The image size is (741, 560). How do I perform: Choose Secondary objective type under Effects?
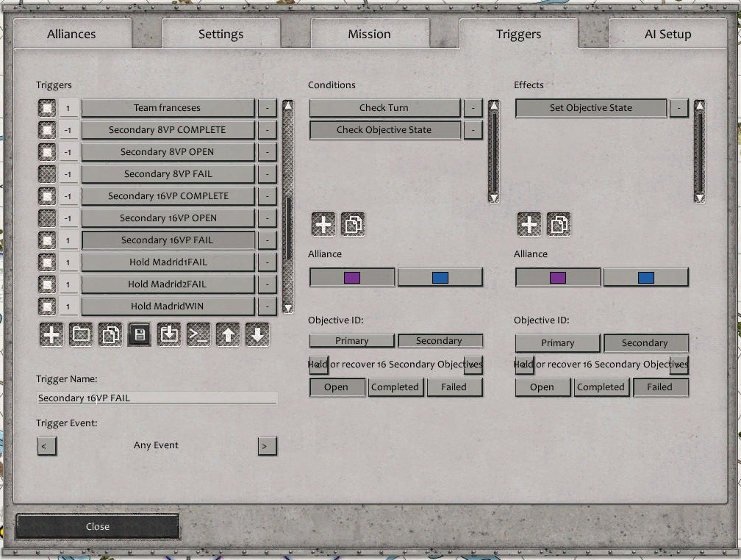(646, 343)
